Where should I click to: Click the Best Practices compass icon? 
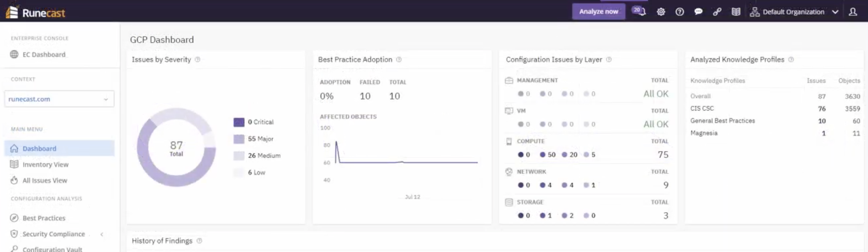click(x=14, y=218)
